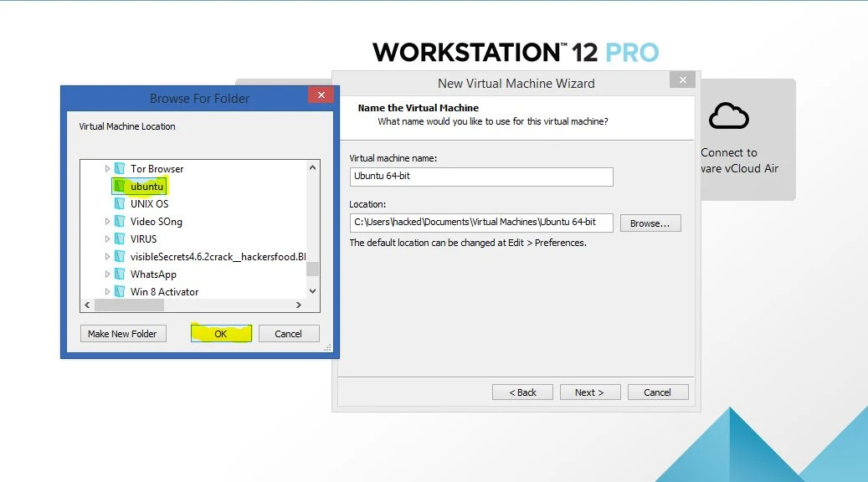
Task: Click the Make New Folder button
Action: pyautogui.click(x=123, y=334)
